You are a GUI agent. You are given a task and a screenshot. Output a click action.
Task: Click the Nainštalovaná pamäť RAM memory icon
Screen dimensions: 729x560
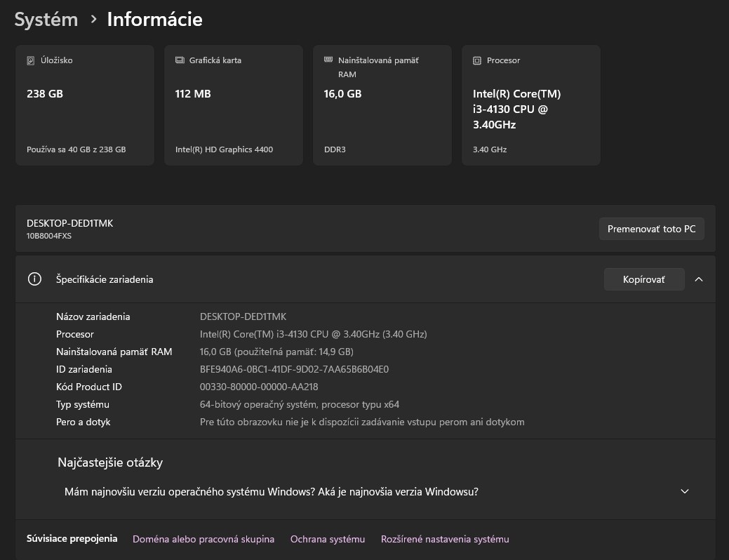click(327, 60)
